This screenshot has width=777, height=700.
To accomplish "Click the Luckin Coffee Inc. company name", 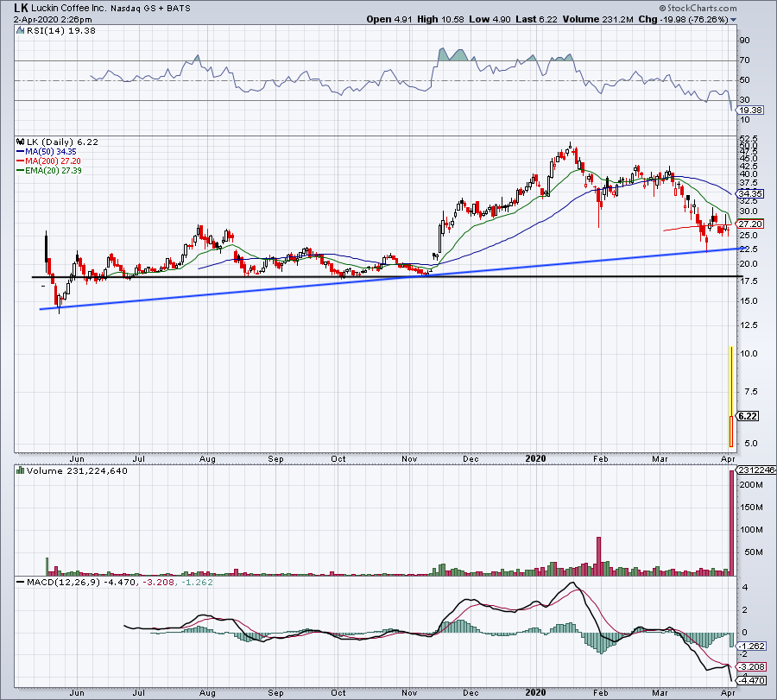I will [69, 8].
